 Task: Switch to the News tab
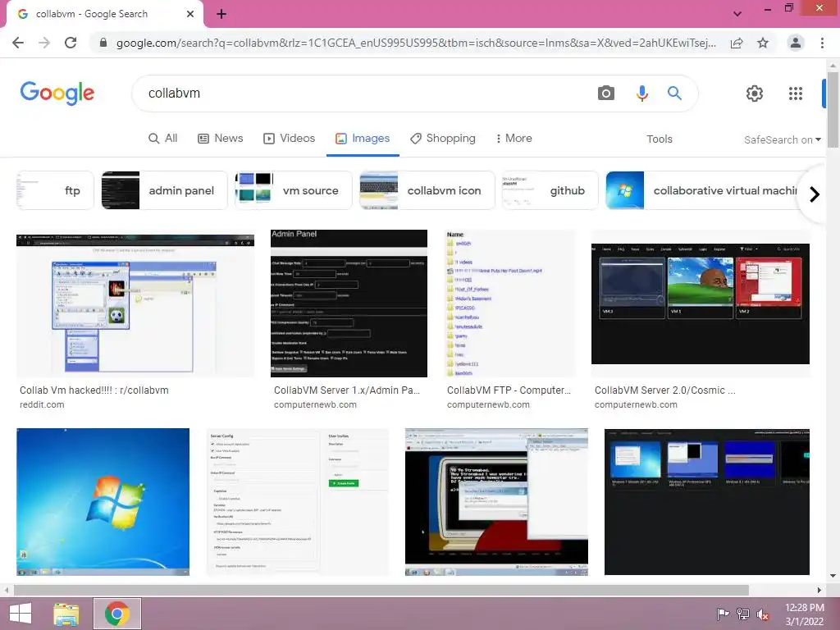tap(220, 138)
